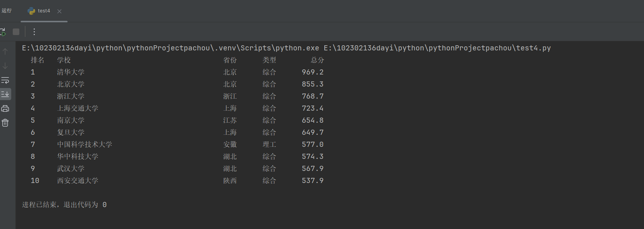Screen dimensions: 644x229
Task: Go down the stack trace
Action: click(5, 66)
